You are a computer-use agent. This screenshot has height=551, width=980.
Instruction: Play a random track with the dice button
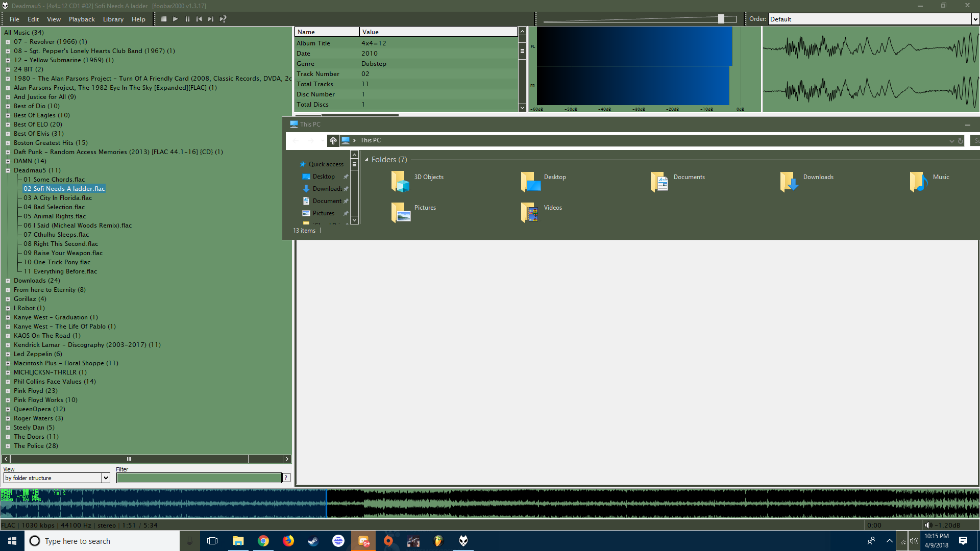click(223, 19)
